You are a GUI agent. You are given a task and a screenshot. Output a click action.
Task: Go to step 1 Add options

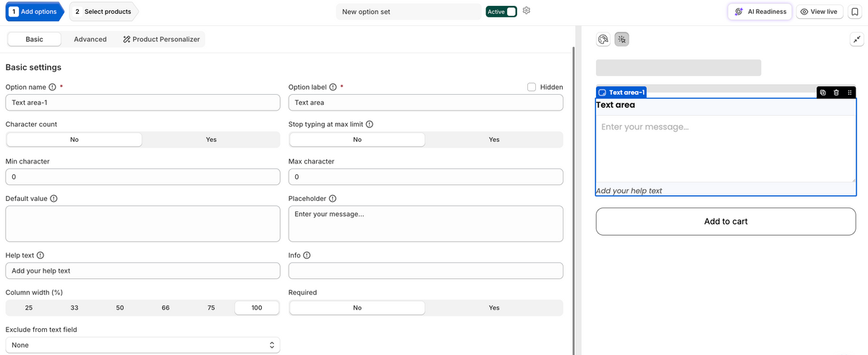pyautogui.click(x=33, y=12)
